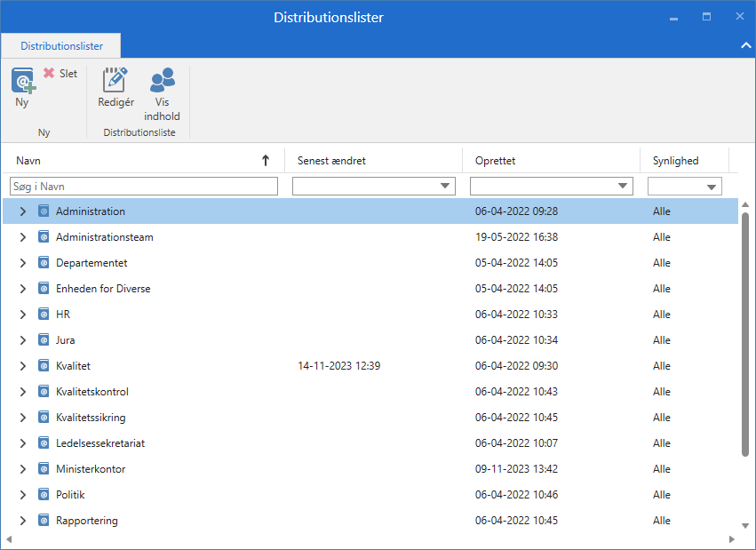The image size is (756, 550).
Task: Click the icon beside Administrationsteam
Action: pos(44,236)
